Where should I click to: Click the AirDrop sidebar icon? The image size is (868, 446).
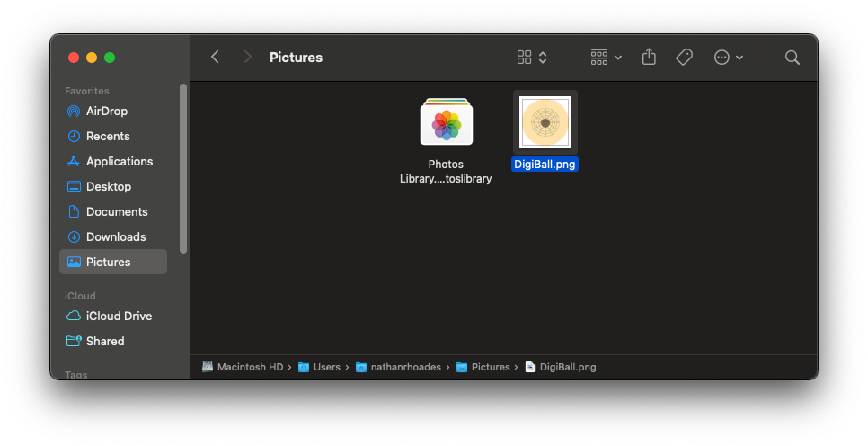click(x=75, y=111)
